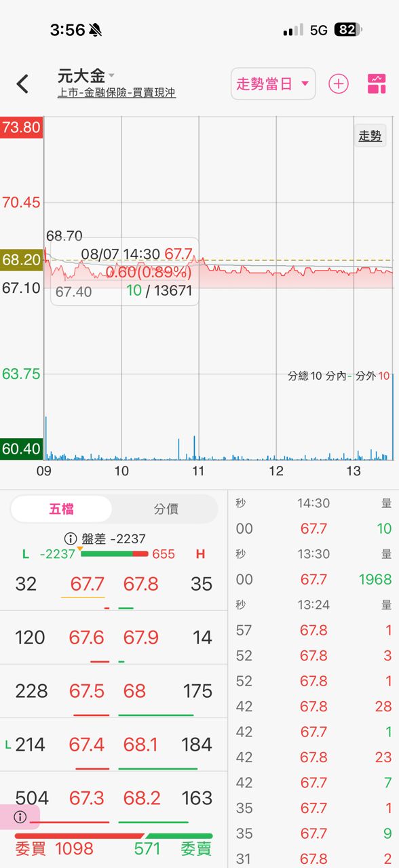Tap the 盤差 green-red ratio bar
399x868 pixels.
114,554
